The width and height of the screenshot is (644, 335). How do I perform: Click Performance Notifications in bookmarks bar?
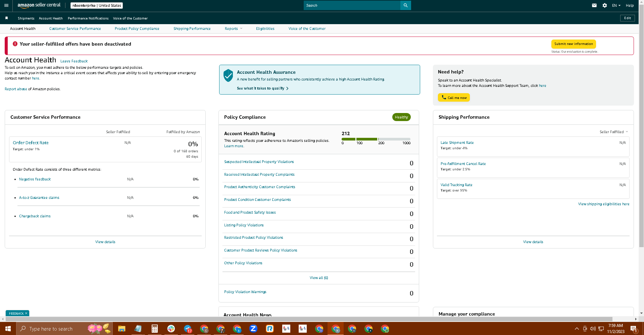88,18
